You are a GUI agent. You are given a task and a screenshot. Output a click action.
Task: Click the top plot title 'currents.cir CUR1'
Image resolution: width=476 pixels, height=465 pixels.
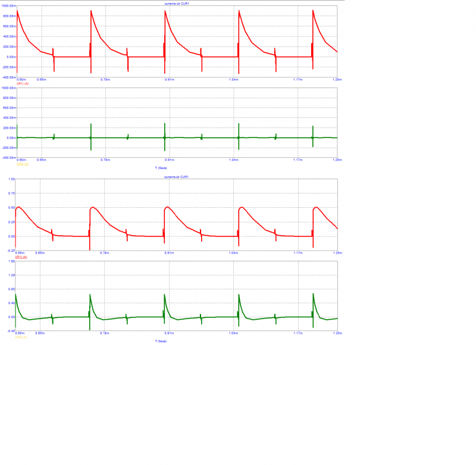pyautogui.click(x=177, y=4)
